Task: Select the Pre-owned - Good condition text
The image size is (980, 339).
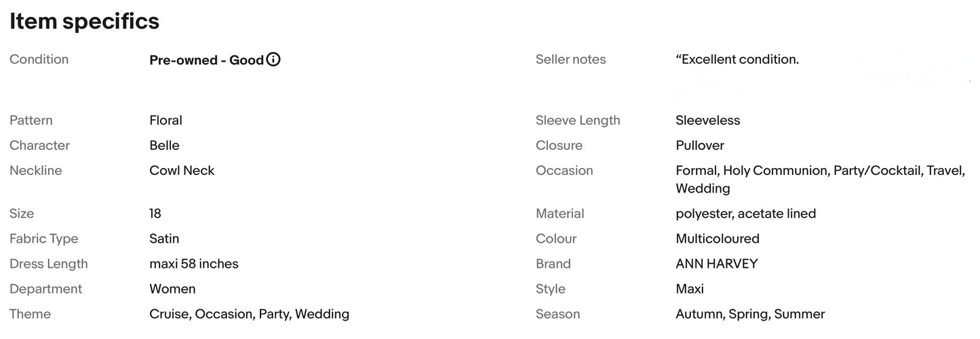Action: pos(206,60)
